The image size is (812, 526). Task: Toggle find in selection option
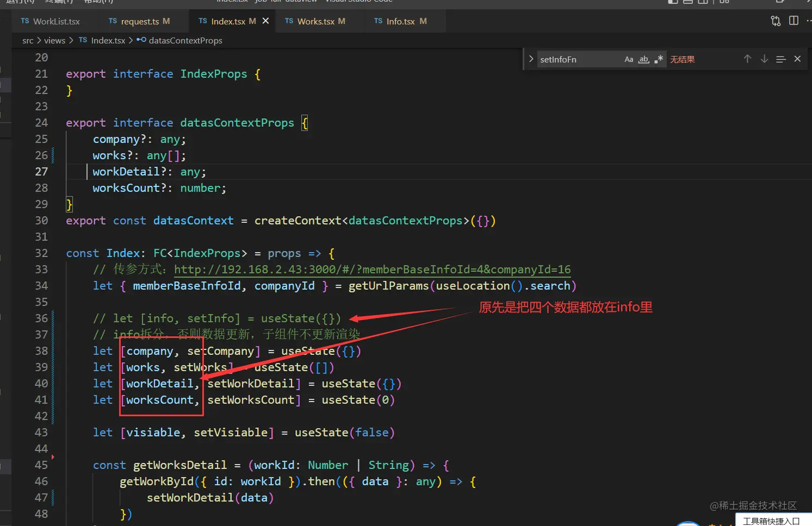[781, 59]
